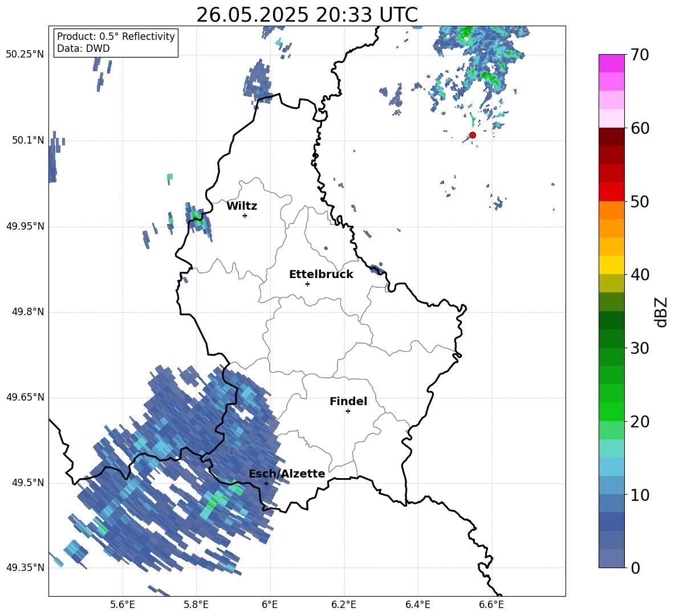The height and width of the screenshot is (616, 675).
Task: Select the Findel city label
Action: (348, 401)
